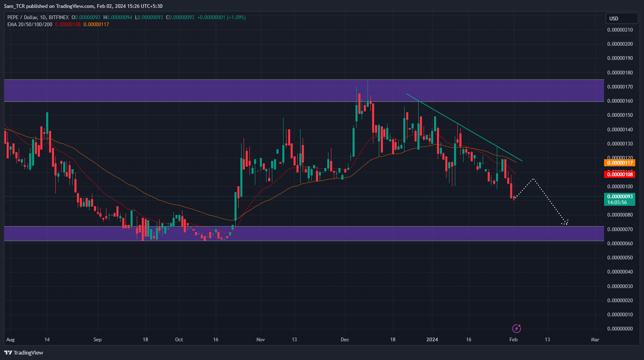Click the 0.00000020 price axis label
Image resolution: width=644 pixels, height=360 pixels.
tap(620, 301)
